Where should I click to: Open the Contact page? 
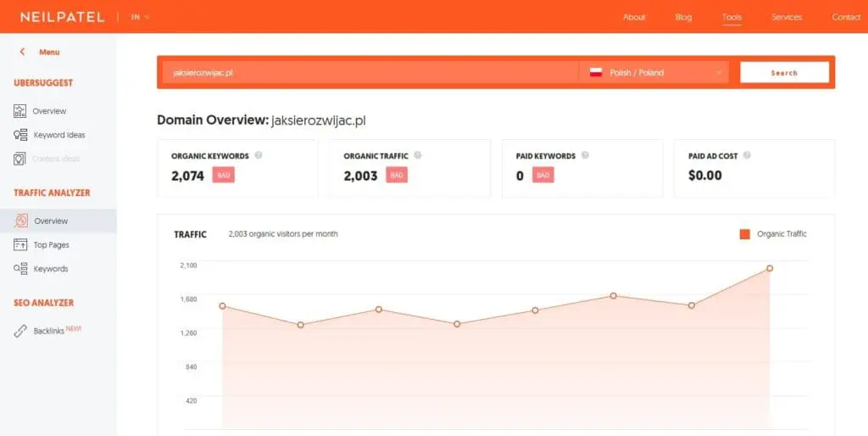[846, 17]
